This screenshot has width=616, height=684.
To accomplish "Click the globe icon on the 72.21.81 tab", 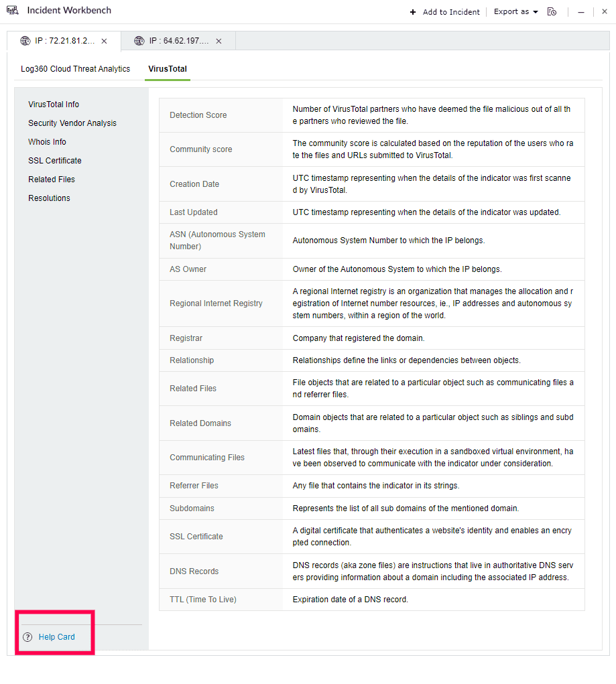I will (x=25, y=40).
